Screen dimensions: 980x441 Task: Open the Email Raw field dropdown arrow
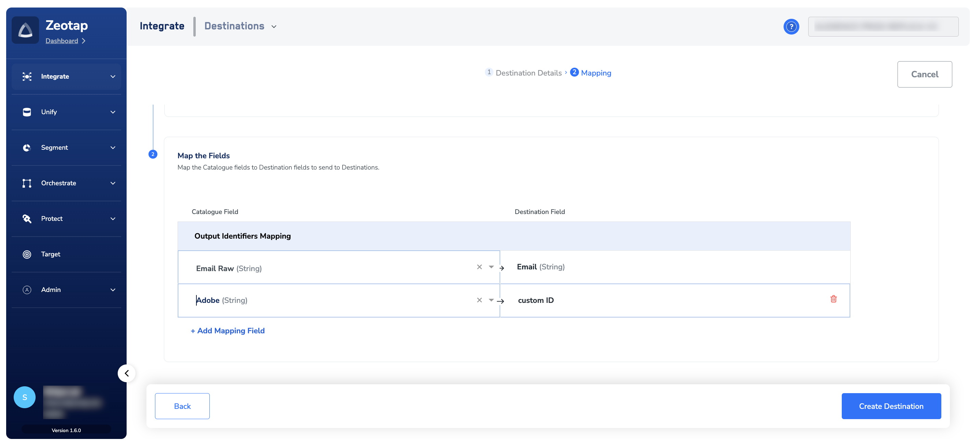coord(491,267)
